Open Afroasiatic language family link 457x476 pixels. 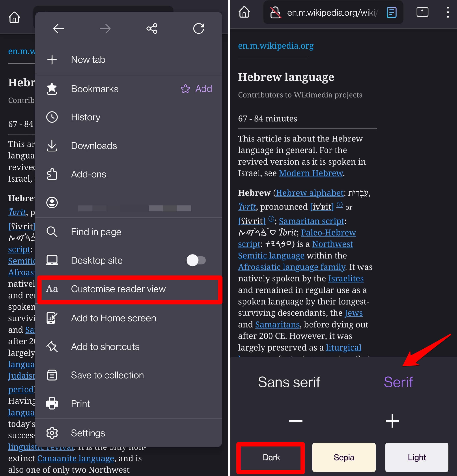[291, 267]
